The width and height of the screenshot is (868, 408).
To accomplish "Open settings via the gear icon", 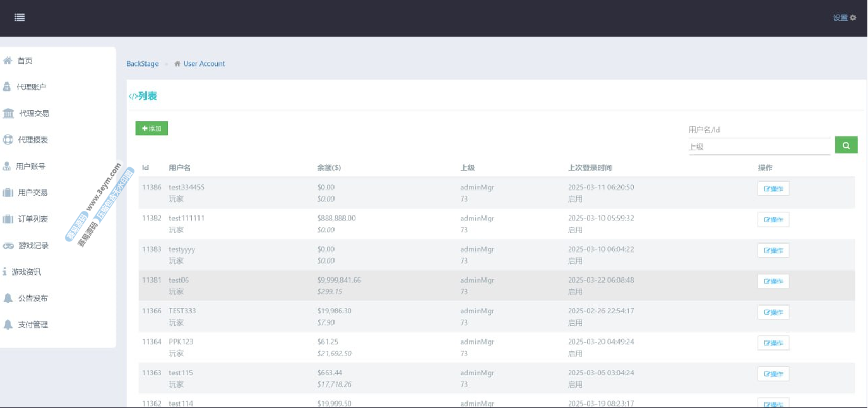I will (x=853, y=18).
